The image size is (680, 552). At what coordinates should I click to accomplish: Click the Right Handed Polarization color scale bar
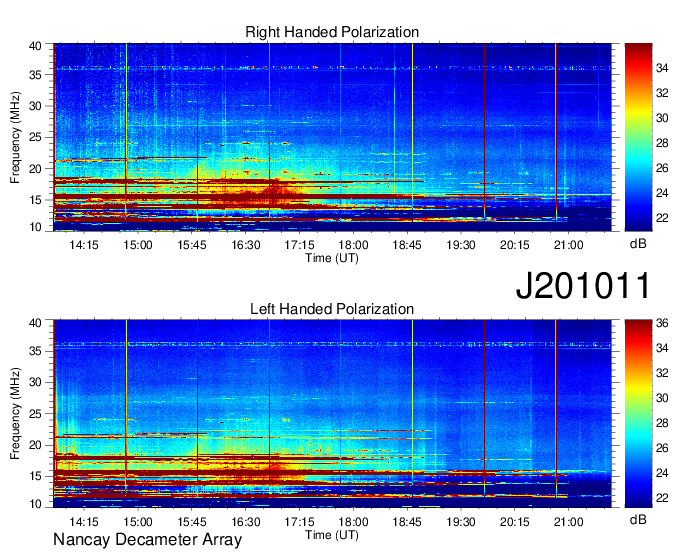[638, 137]
